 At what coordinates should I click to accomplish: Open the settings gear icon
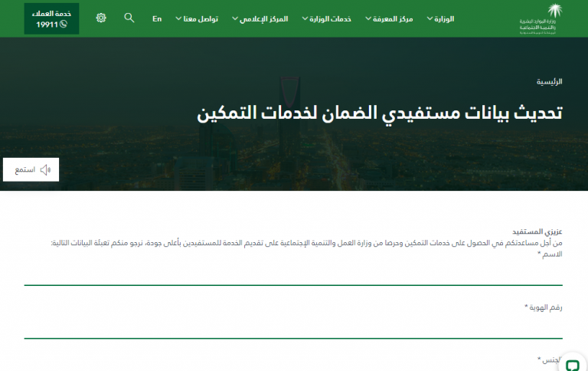[x=101, y=18]
